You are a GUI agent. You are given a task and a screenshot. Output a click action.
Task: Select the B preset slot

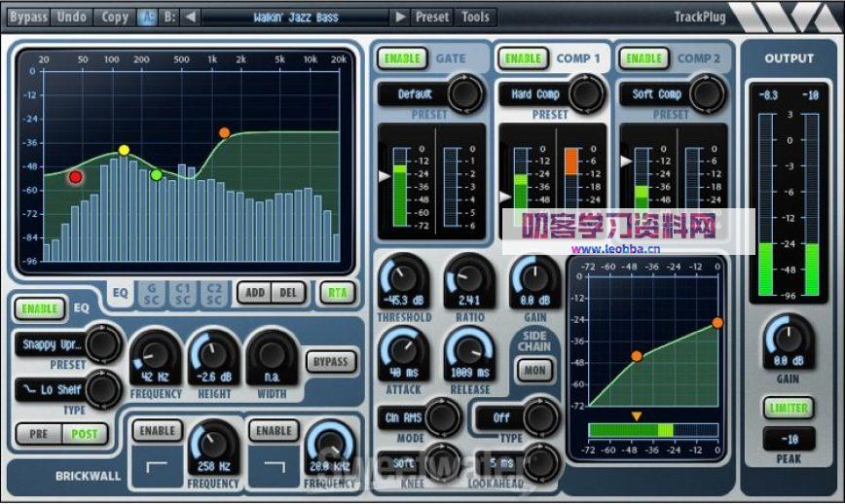coord(169,17)
